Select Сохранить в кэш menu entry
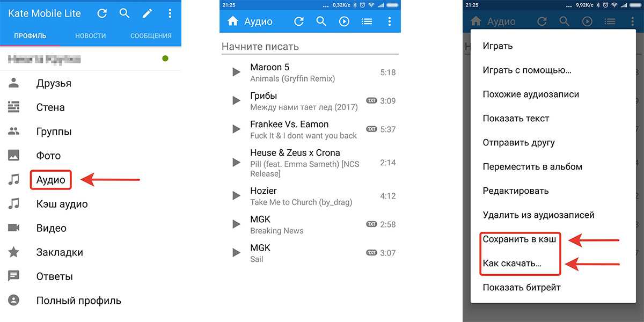This screenshot has width=644, height=322. (519, 239)
